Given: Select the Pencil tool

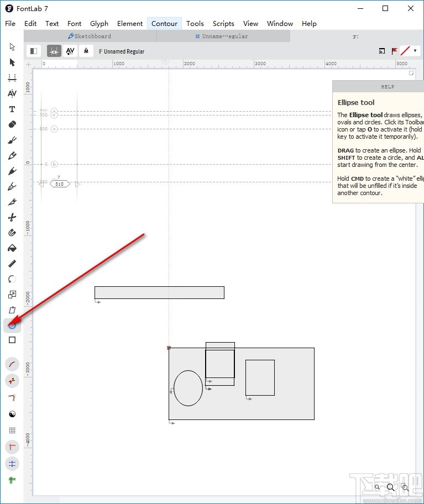Looking at the screenshot, I should coord(12,155).
